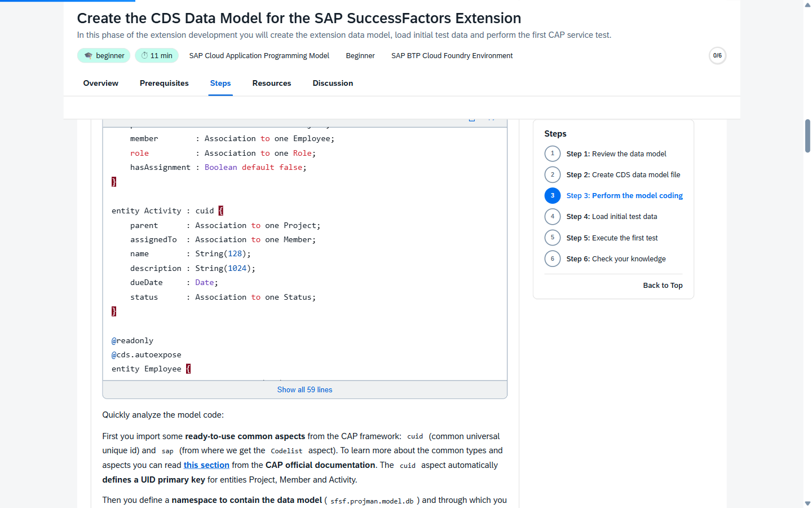Image resolution: width=812 pixels, height=508 pixels.
Task: Click the Back to Top link
Action: pyautogui.click(x=663, y=285)
